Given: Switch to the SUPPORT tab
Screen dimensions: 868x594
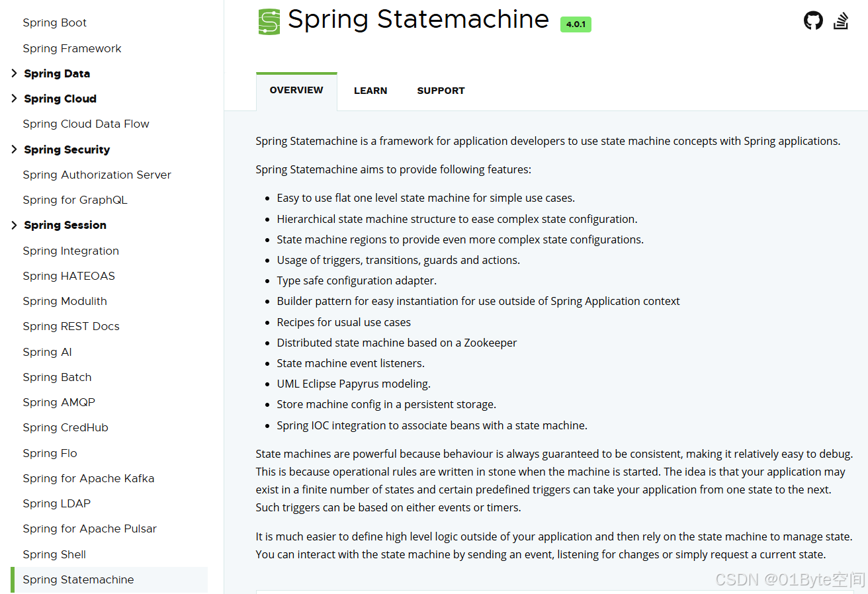Looking at the screenshot, I should 441,91.
